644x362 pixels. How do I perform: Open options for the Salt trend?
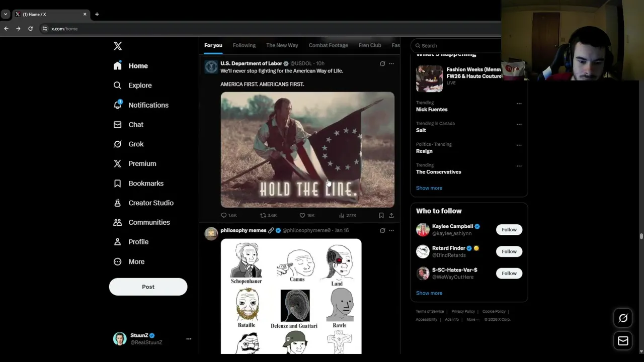click(x=519, y=124)
